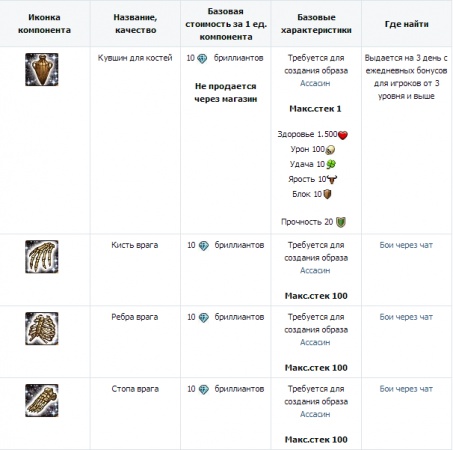Click the green durability shield icon
Screen dimensions: 453x450
pyautogui.click(x=341, y=222)
